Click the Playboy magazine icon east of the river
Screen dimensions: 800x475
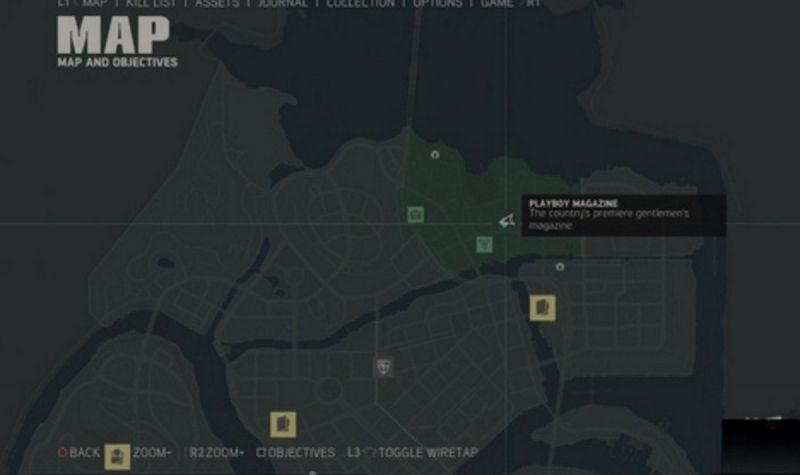click(x=542, y=308)
